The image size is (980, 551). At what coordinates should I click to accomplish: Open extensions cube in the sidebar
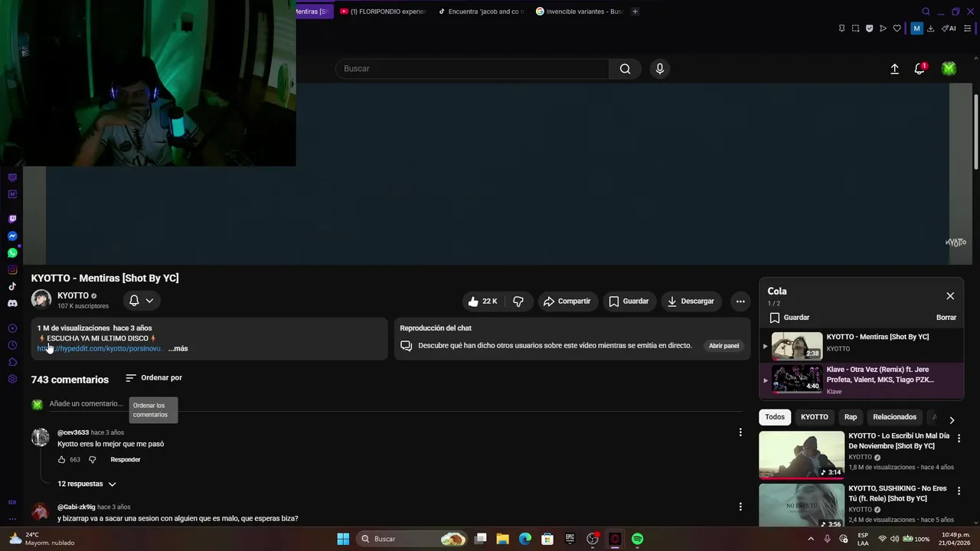[x=12, y=362]
